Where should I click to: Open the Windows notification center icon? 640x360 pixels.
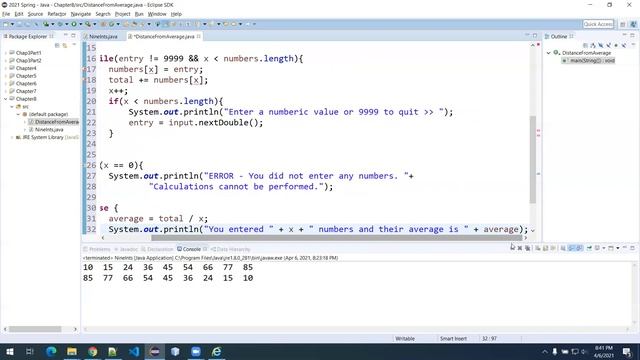coord(627,351)
